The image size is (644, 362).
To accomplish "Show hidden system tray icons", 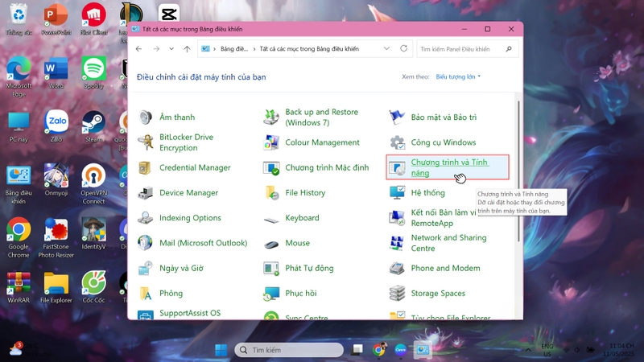I will click(528, 350).
